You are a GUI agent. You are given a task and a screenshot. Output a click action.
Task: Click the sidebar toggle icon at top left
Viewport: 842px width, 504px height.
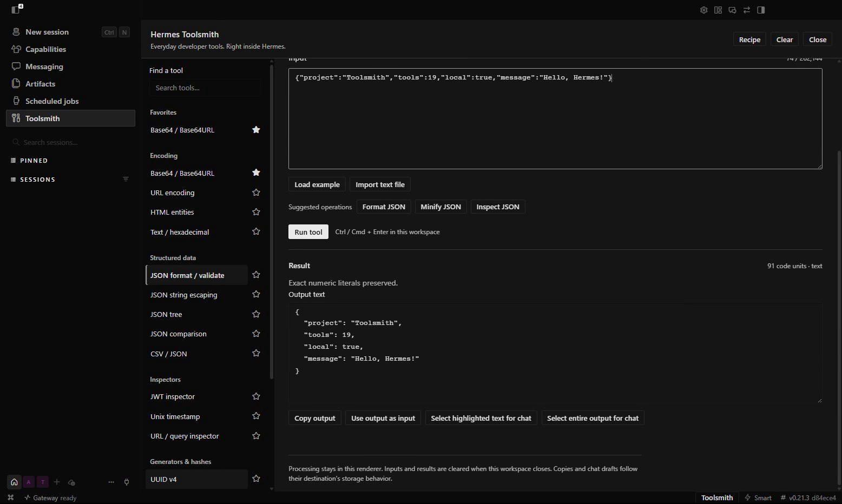tap(16, 10)
